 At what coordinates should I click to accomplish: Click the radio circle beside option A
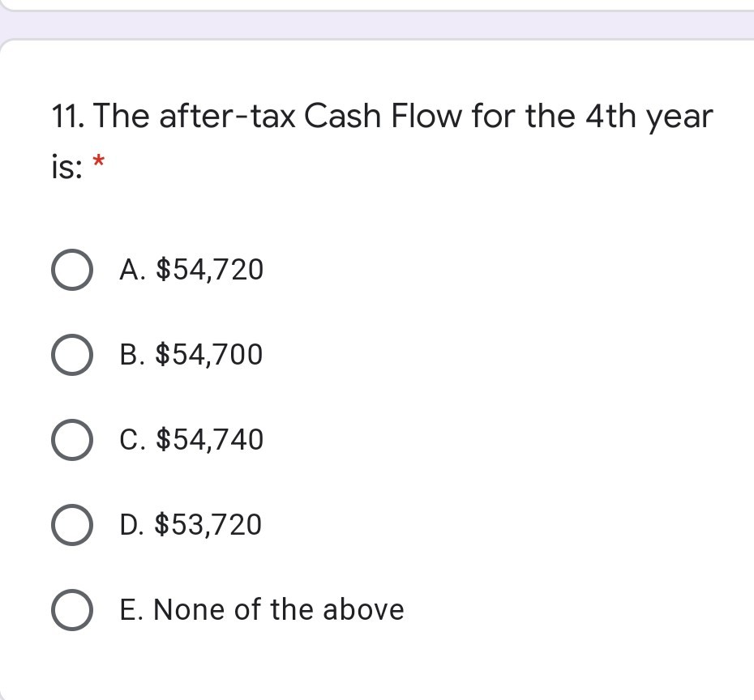[71, 270]
